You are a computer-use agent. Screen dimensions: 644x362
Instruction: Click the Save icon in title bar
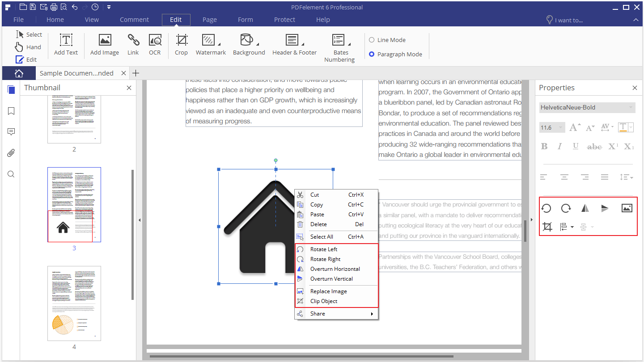pos(33,7)
